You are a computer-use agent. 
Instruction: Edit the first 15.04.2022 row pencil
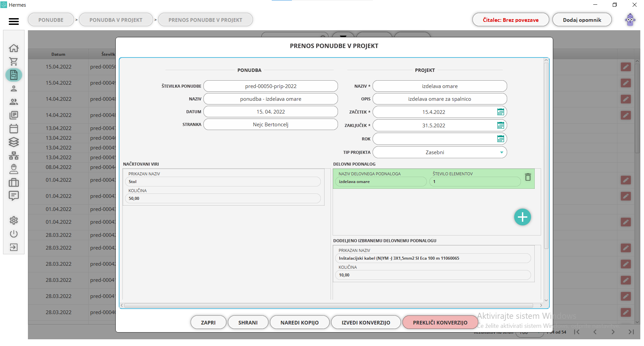[626, 67]
